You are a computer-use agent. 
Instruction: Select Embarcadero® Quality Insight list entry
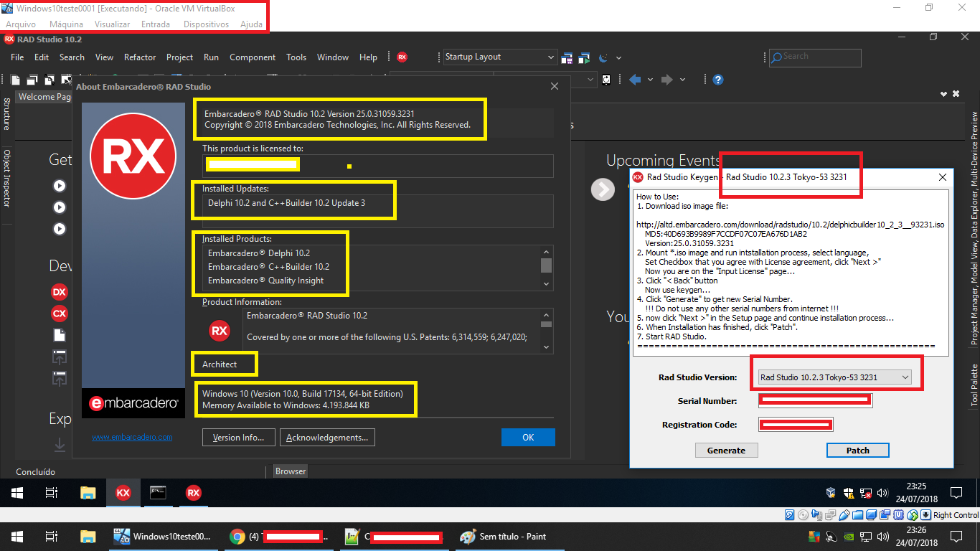265,281
